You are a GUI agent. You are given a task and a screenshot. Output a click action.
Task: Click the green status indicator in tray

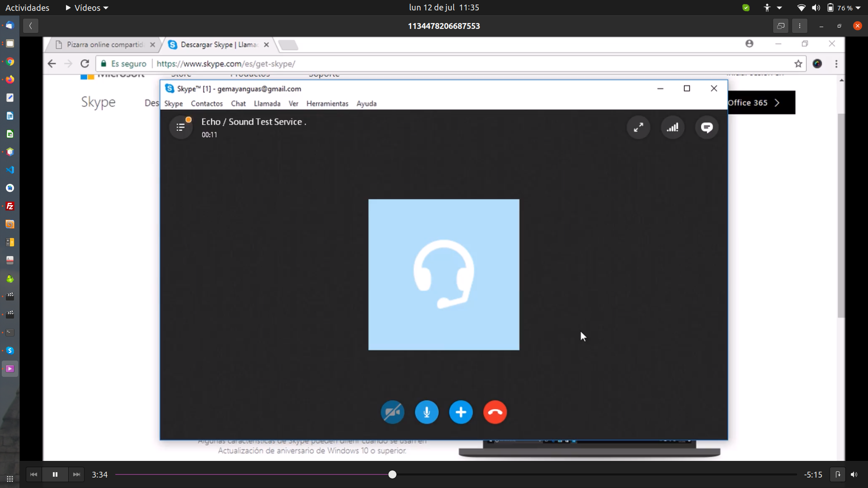(x=746, y=8)
